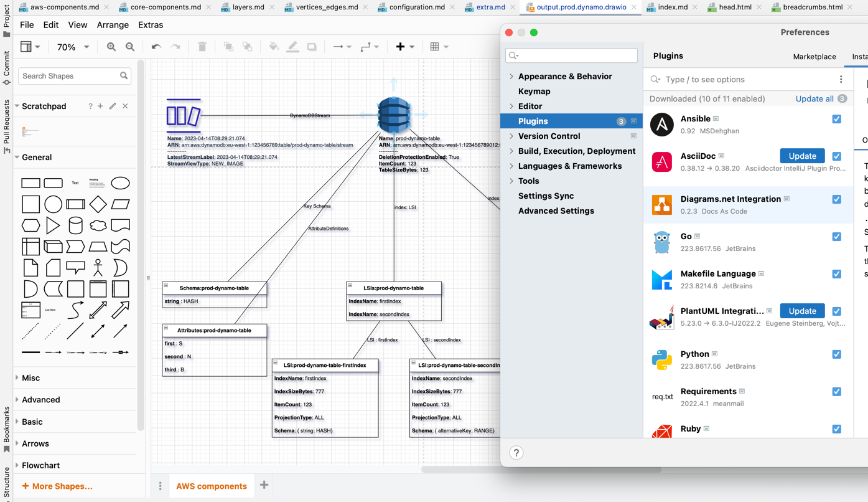Viewport: 868px width, 502px height.
Task: Click the zoom in magnifier icon
Action: click(111, 47)
